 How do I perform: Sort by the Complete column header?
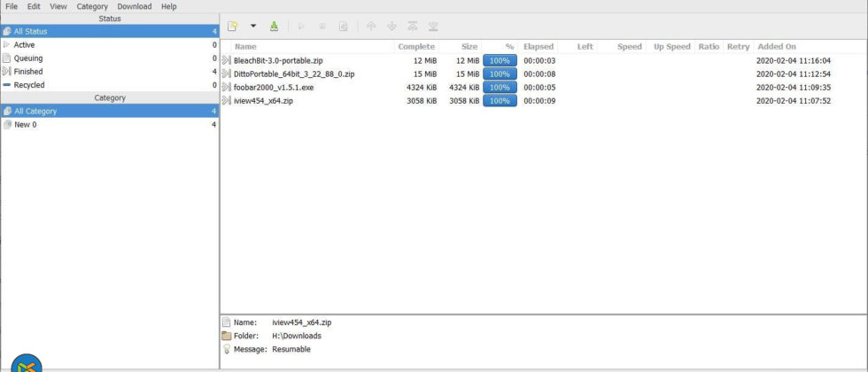pyautogui.click(x=416, y=46)
